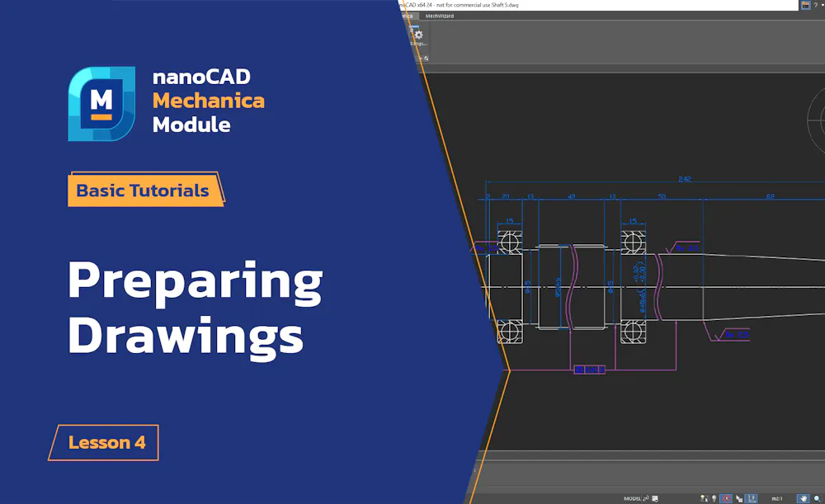Click the MODEL status bar button
825x504 pixels.
coord(632,498)
